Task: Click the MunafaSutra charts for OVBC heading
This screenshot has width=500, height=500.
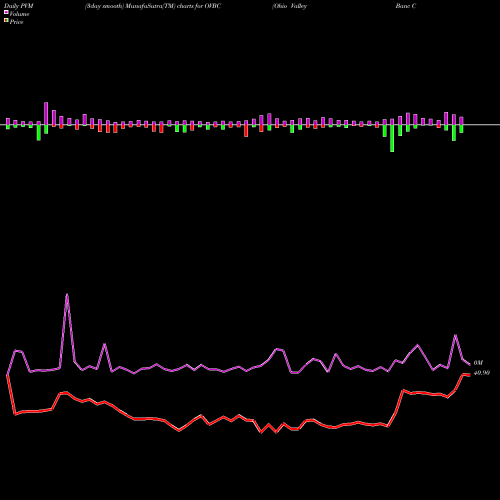Action: coord(153,6)
